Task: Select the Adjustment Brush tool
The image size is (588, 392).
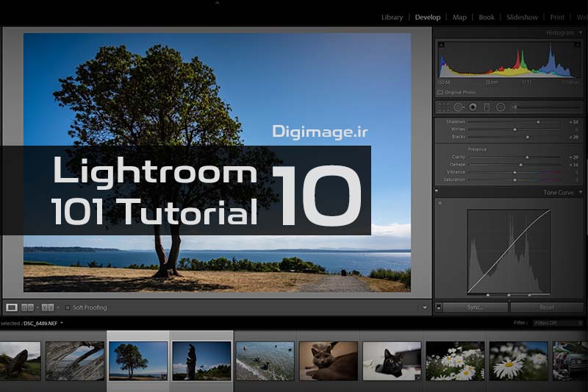Action: (514, 107)
